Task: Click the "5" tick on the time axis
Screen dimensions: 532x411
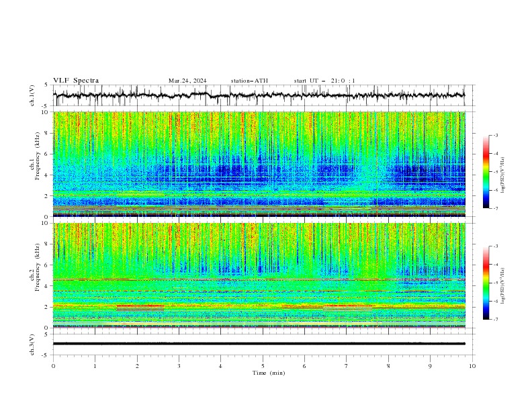Action: [263, 366]
